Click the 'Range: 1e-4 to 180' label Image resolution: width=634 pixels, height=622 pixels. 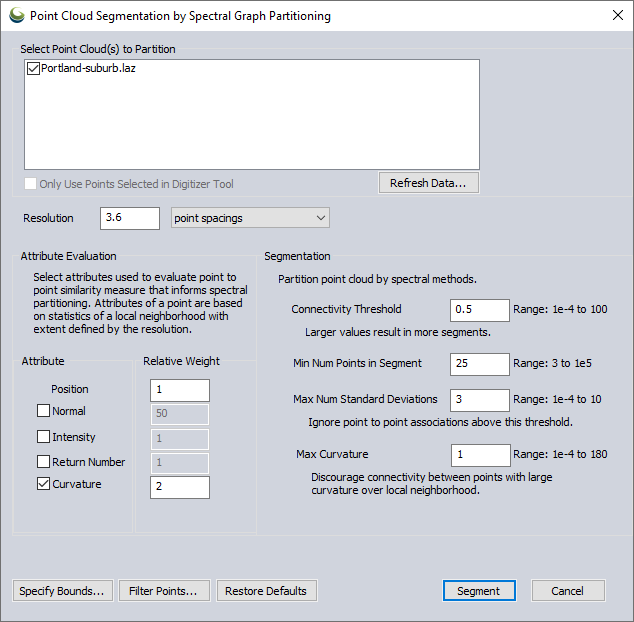(x=560, y=454)
